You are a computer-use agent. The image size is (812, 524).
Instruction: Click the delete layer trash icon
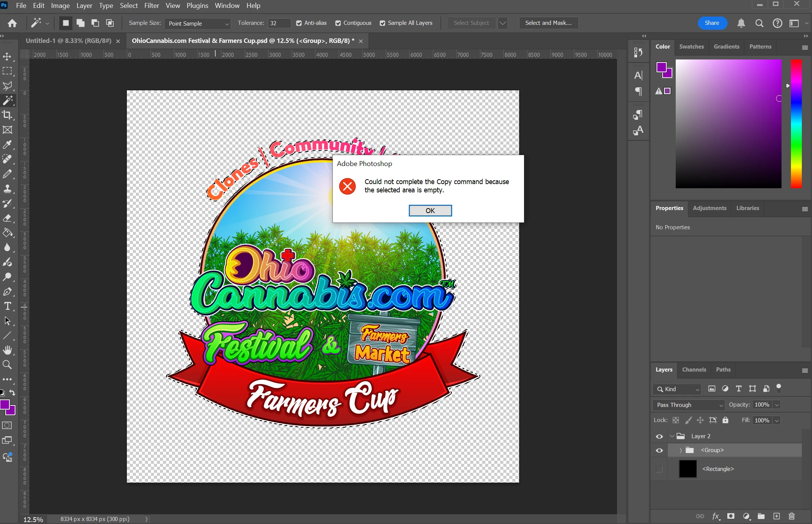point(792,516)
